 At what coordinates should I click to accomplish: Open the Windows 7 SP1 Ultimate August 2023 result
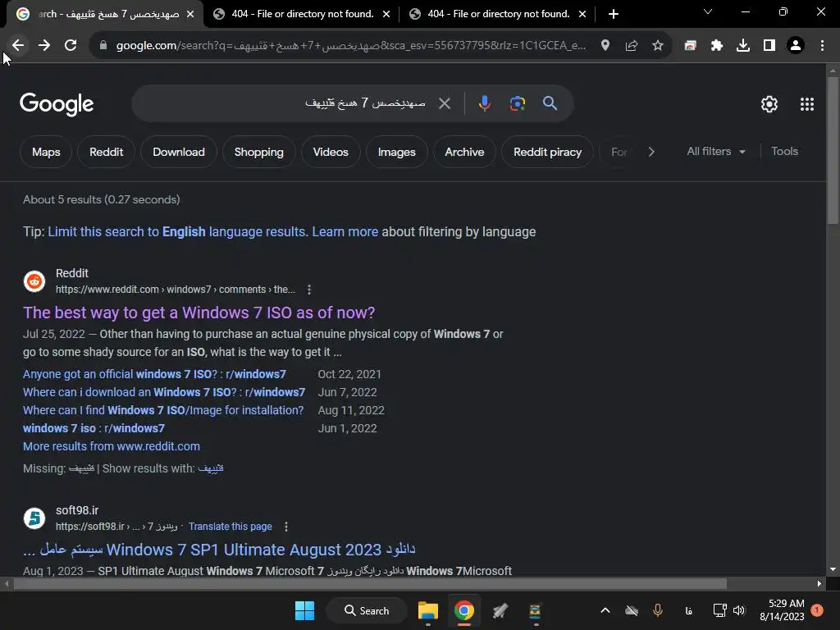[x=219, y=550]
